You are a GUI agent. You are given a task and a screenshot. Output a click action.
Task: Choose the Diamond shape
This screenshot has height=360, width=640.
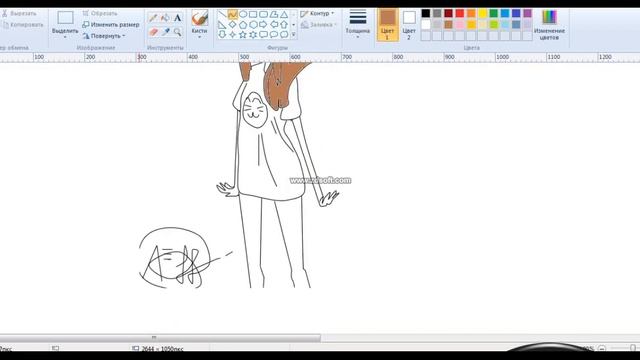coord(233,24)
